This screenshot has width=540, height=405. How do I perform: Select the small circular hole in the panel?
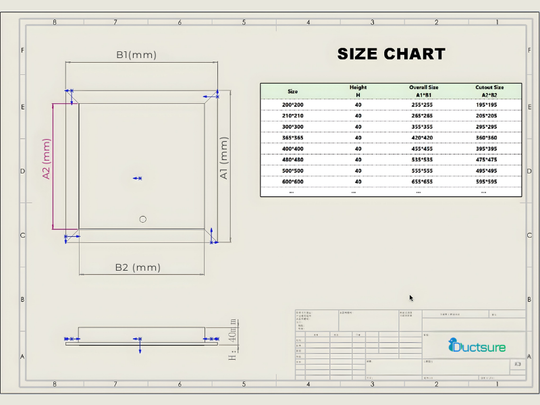(x=143, y=219)
